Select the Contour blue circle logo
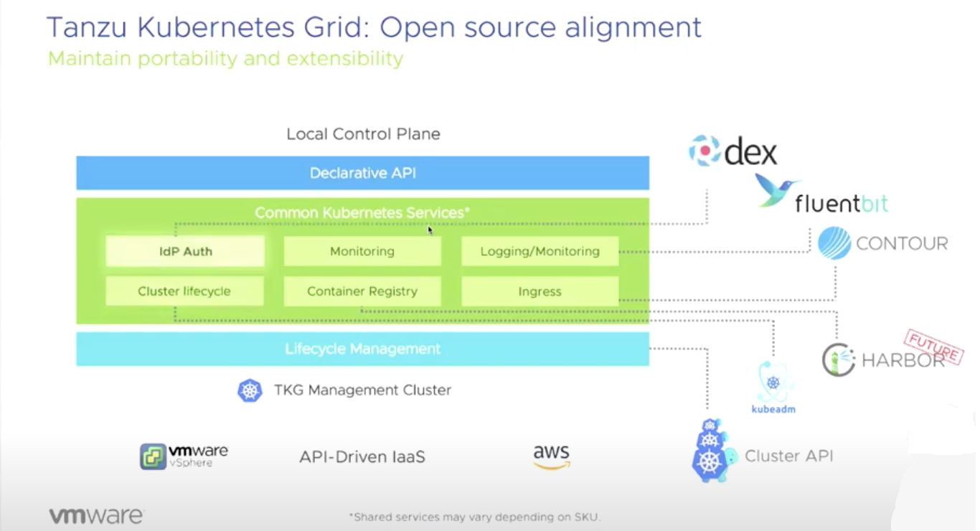 tap(834, 243)
